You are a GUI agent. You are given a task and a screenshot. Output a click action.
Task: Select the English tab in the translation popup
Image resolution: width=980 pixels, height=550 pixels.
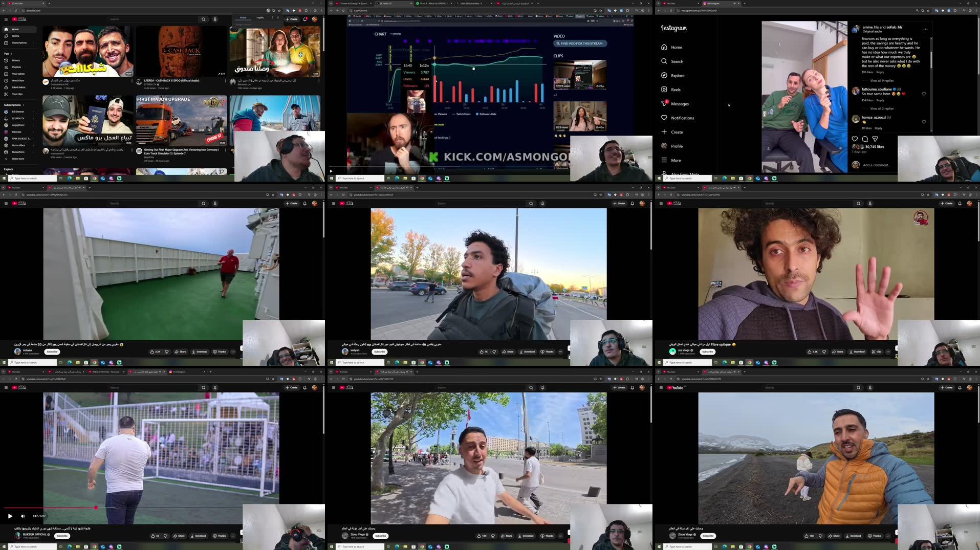260,17
